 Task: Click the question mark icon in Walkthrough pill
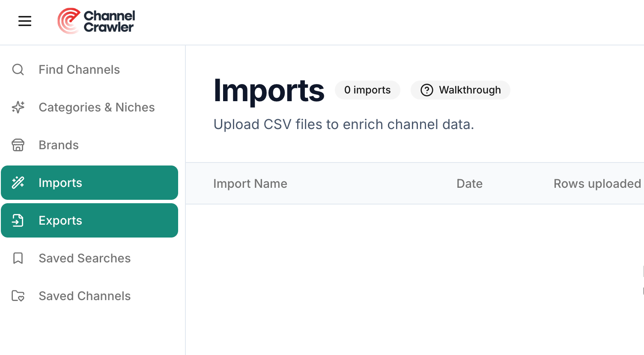pos(428,90)
